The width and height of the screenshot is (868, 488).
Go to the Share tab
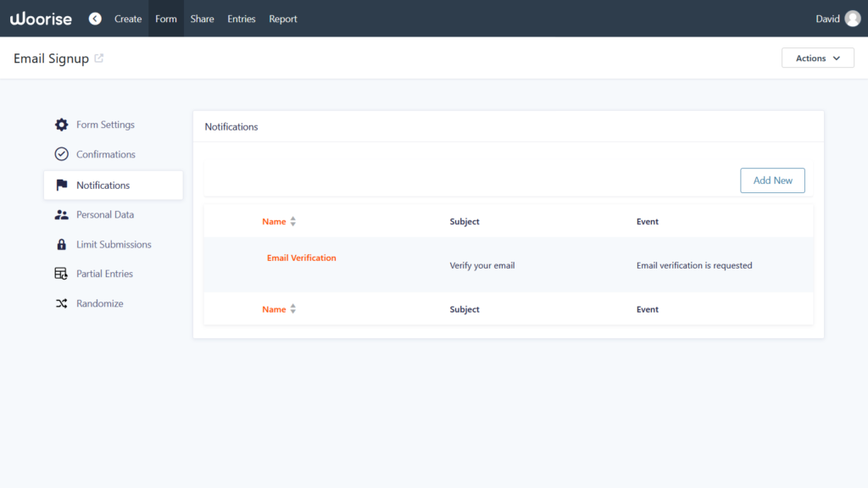(202, 19)
